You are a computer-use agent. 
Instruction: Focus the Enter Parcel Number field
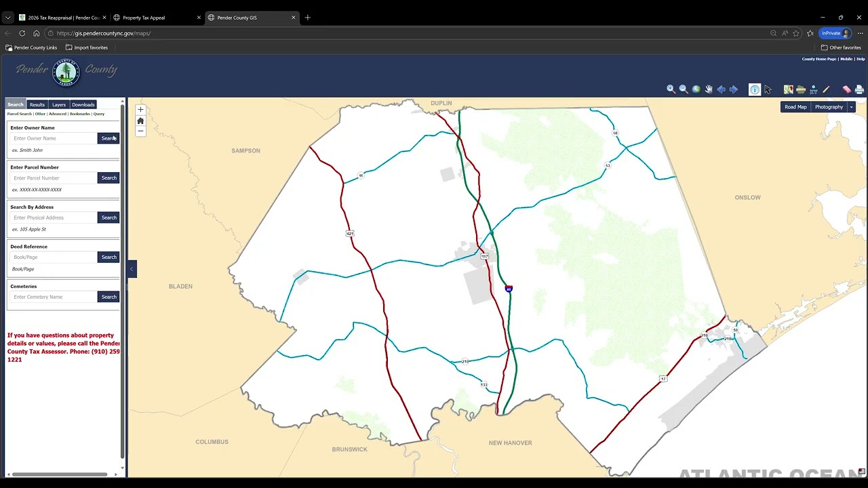54,178
